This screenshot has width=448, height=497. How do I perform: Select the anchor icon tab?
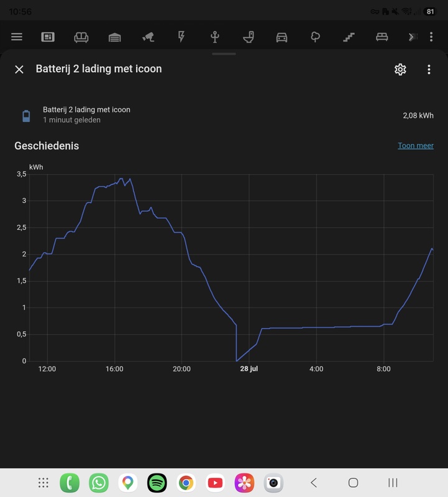pos(215,37)
